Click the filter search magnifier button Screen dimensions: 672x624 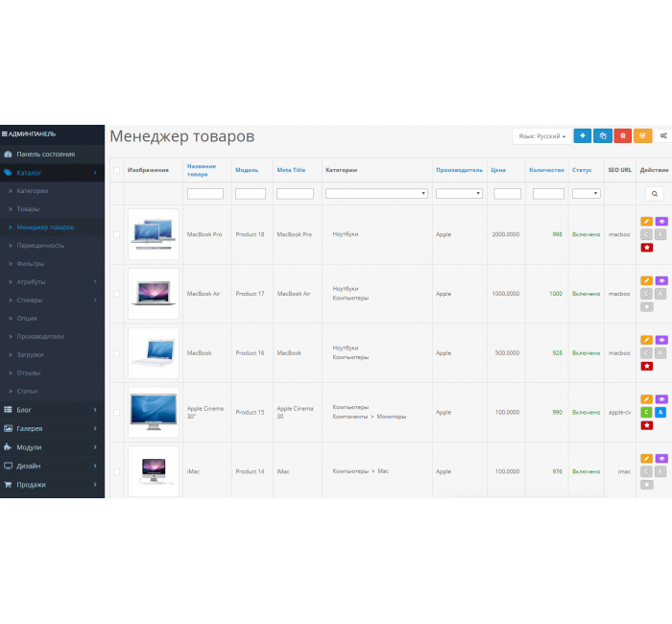point(655,194)
